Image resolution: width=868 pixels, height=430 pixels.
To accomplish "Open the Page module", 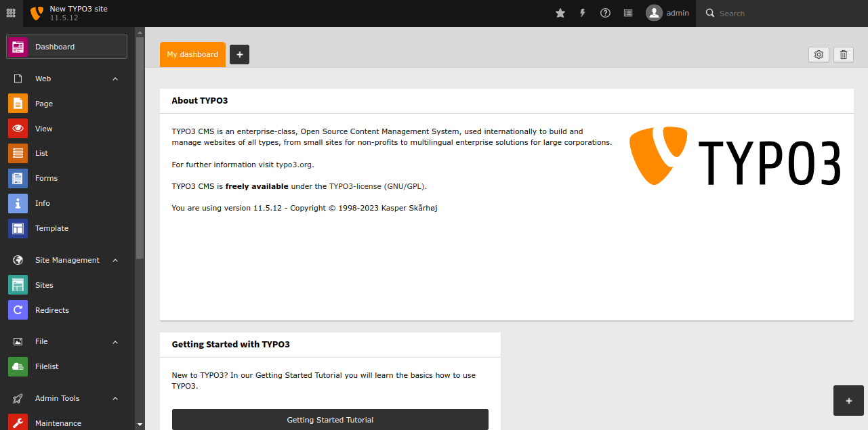I will pos(67,104).
